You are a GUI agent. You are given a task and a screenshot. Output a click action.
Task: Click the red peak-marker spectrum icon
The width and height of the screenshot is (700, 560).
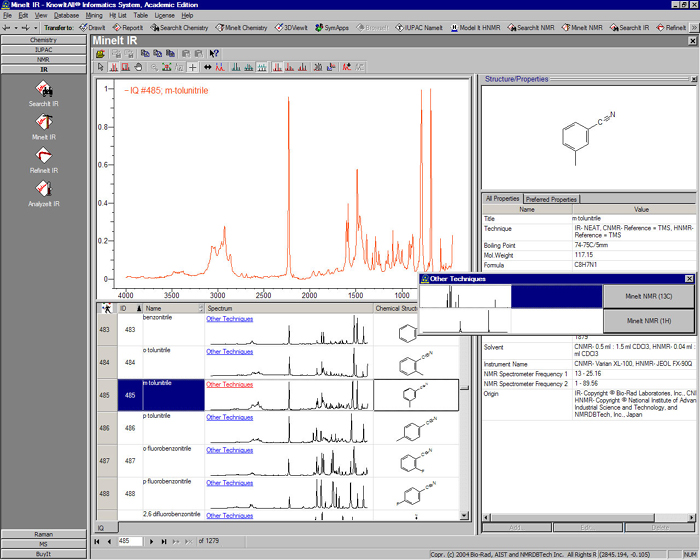click(220, 67)
